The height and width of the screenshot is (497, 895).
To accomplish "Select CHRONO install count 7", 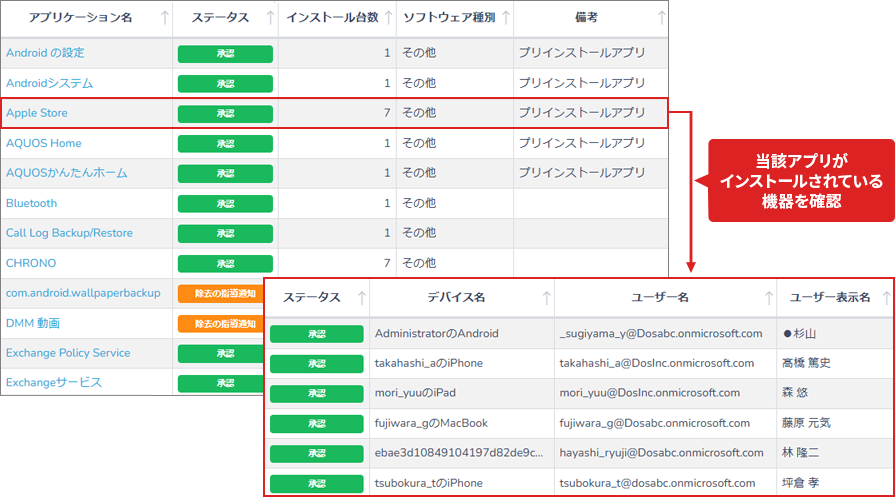I will coord(386,263).
